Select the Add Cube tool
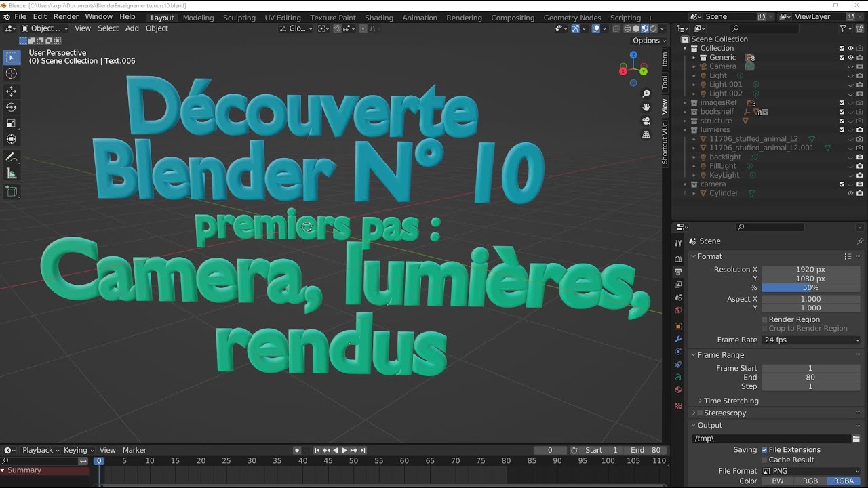Image resolution: width=868 pixels, height=488 pixels. (12, 192)
